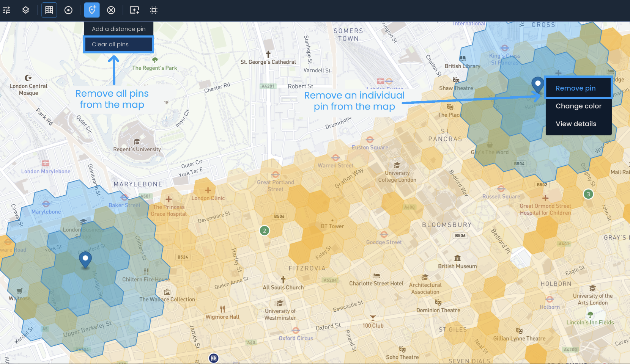
Task: Click the circled X clear tool
Action: pos(111,10)
